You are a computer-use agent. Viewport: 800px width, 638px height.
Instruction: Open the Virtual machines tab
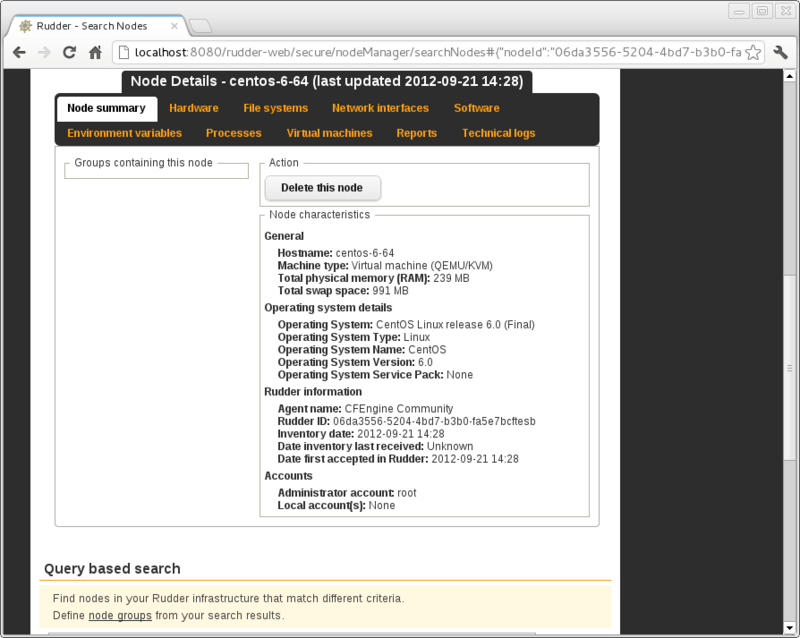(330, 133)
